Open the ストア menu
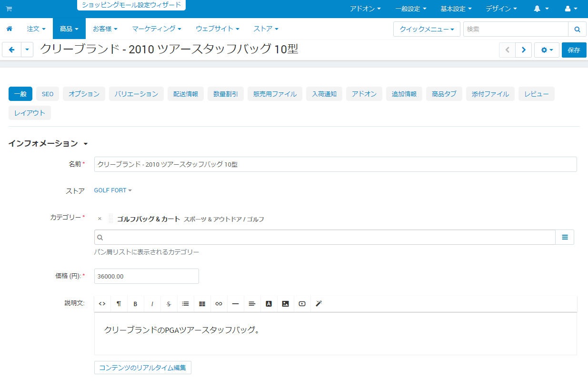This screenshot has width=588, height=389. pos(266,29)
